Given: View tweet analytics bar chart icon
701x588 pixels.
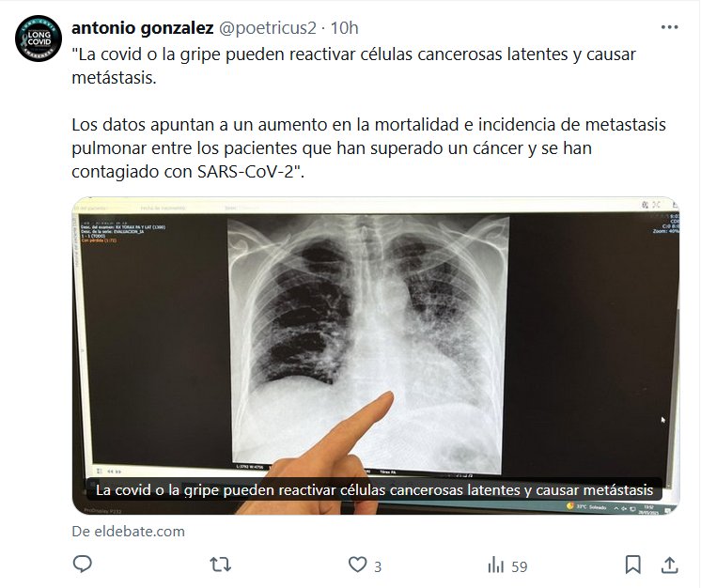Looking at the screenshot, I should [495, 565].
